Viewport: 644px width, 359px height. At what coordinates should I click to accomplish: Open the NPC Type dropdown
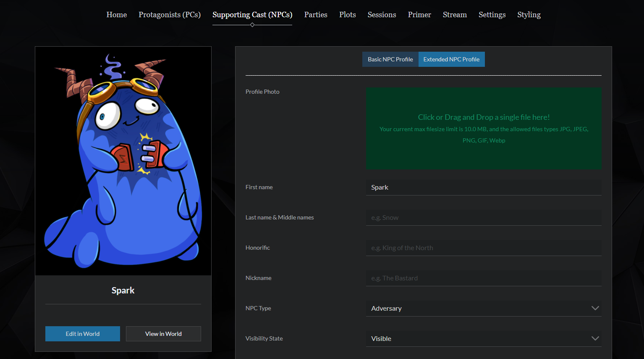[484, 309]
